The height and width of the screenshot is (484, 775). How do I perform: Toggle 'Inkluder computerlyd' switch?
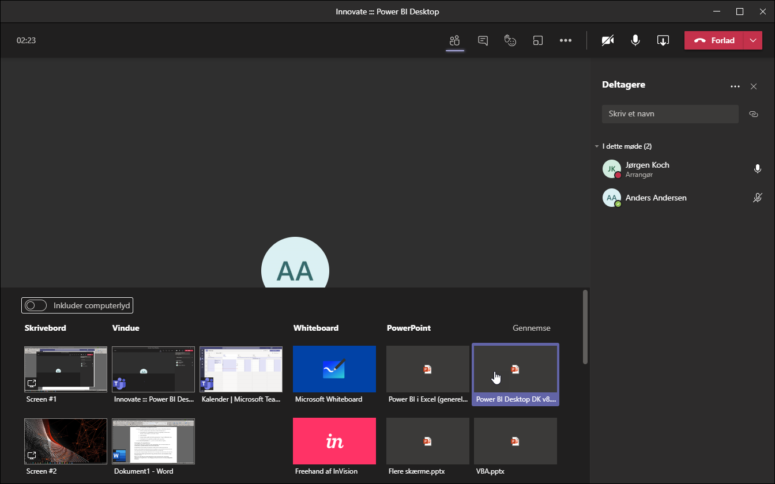(36, 306)
